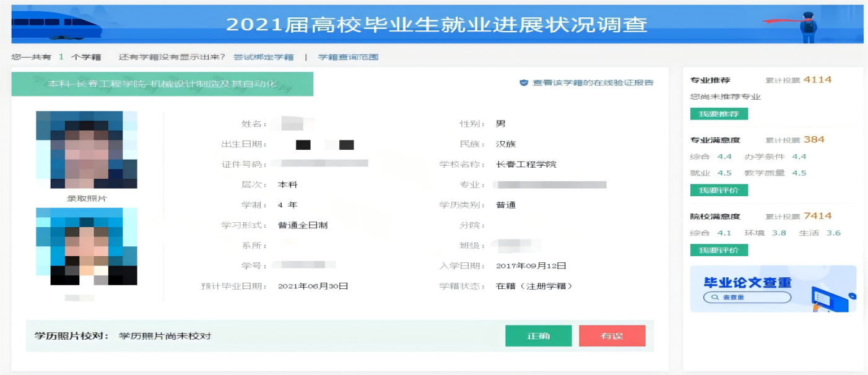Click the shield icon beside the verification report link
868x375 pixels.
(x=524, y=83)
